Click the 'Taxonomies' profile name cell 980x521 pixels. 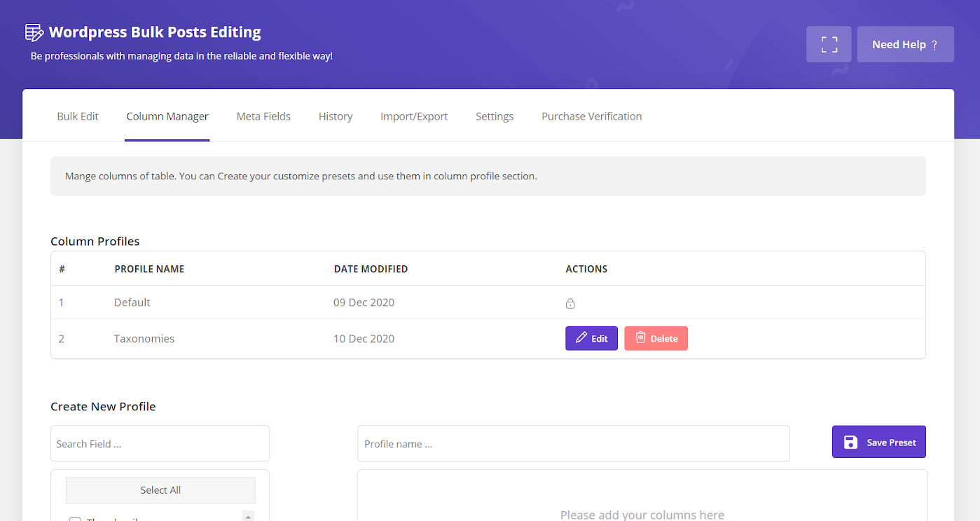(144, 338)
